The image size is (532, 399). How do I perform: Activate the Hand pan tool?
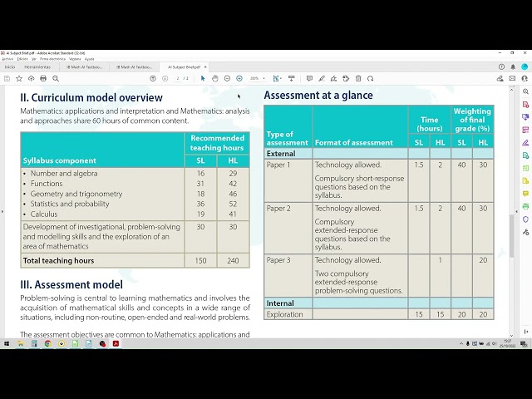coord(215,79)
